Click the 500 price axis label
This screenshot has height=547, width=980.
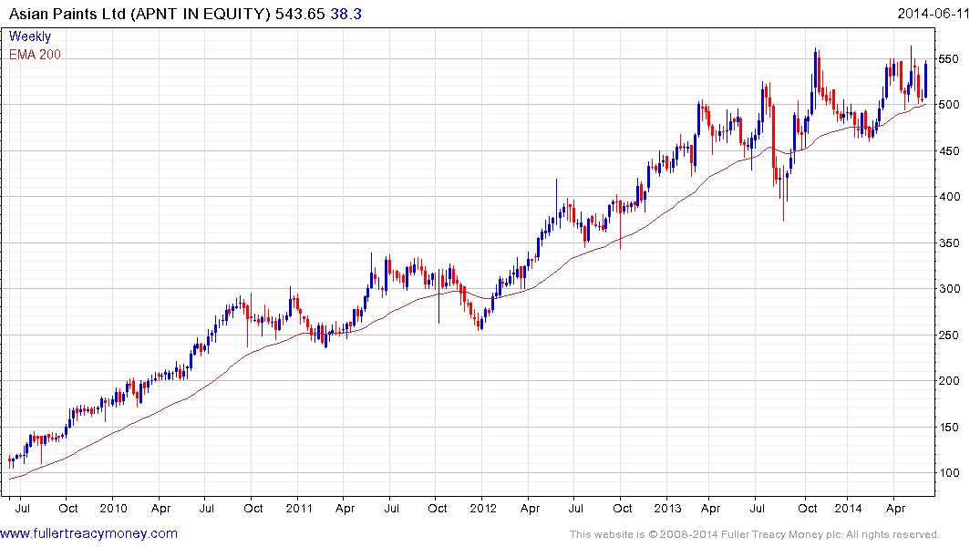[x=949, y=105]
